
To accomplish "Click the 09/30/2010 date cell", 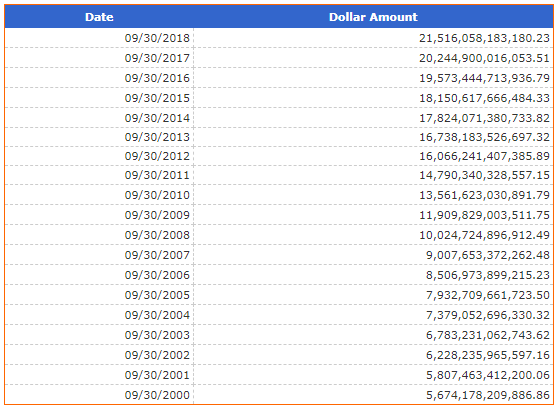I will pyautogui.click(x=157, y=195).
